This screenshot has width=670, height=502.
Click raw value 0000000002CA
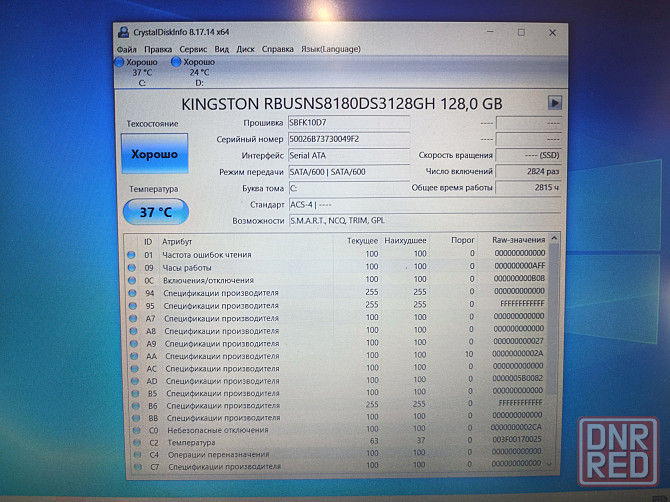pyautogui.click(x=517, y=427)
